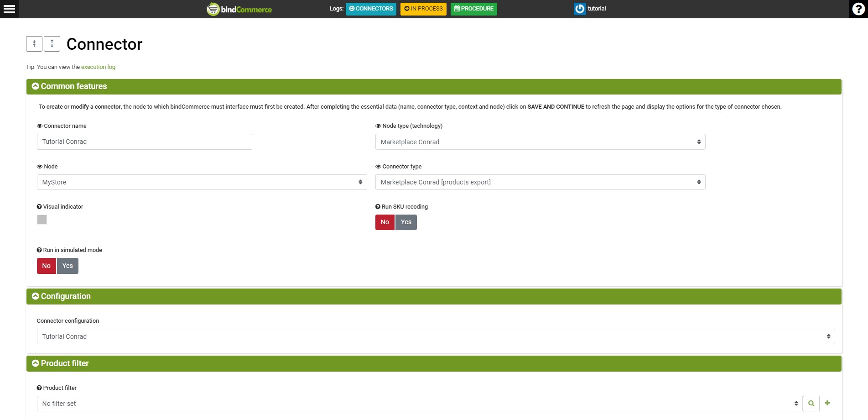
Task: Set Run in simulated mode to No
Action: point(47,266)
